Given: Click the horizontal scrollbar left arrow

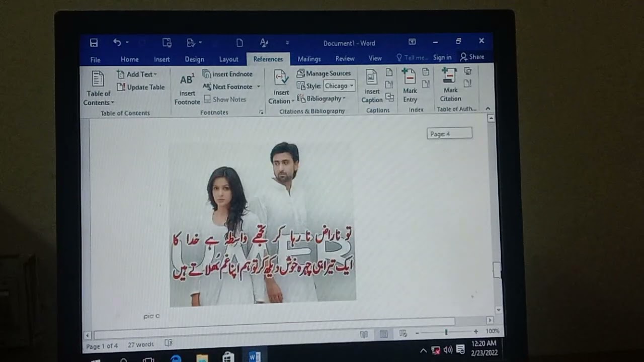Looking at the screenshot, I should 88,335.
